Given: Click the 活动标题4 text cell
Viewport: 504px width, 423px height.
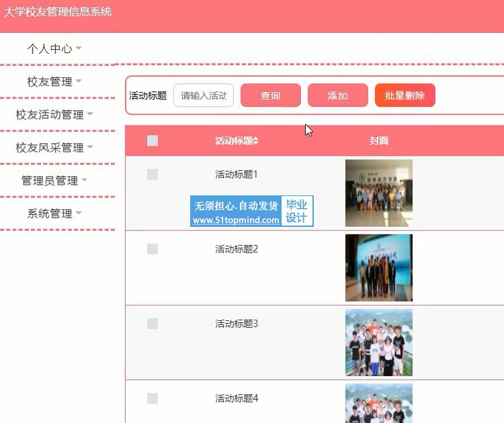Looking at the screenshot, I should (237, 398).
